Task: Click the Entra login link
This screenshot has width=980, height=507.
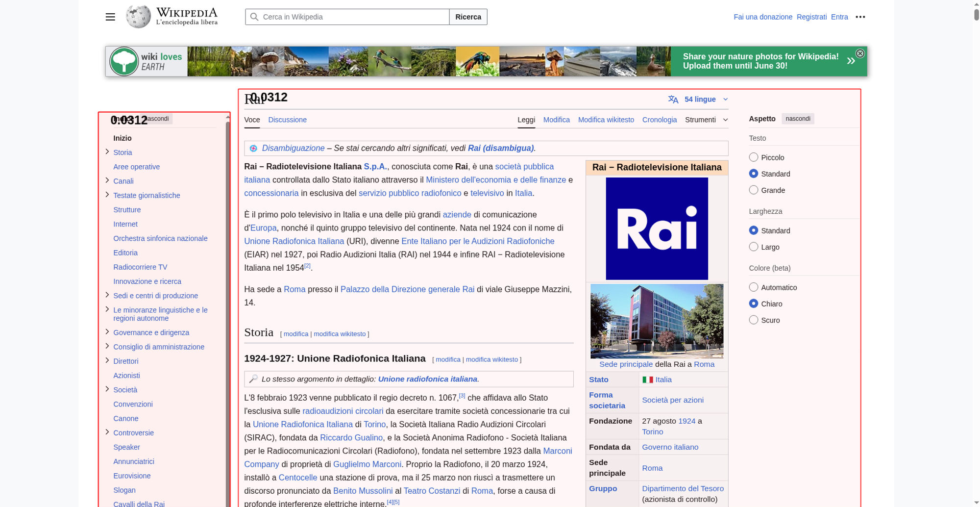Action: click(839, 17)
